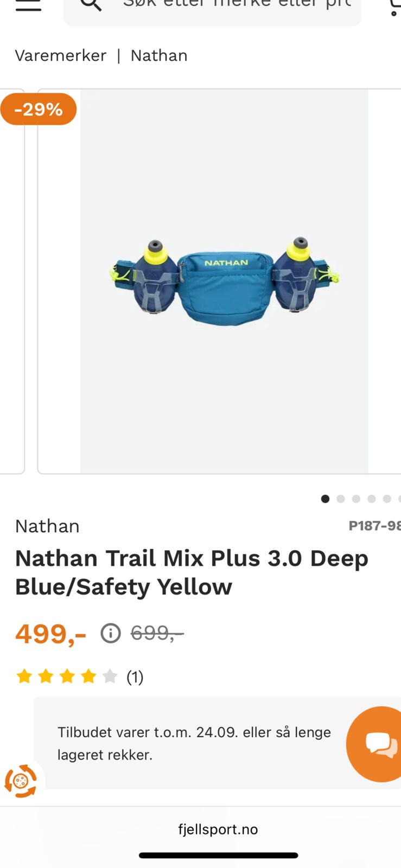Click the fourth gold rating star
The height and width of the screenshot is (868, 401).
click(x=88, y=676)
